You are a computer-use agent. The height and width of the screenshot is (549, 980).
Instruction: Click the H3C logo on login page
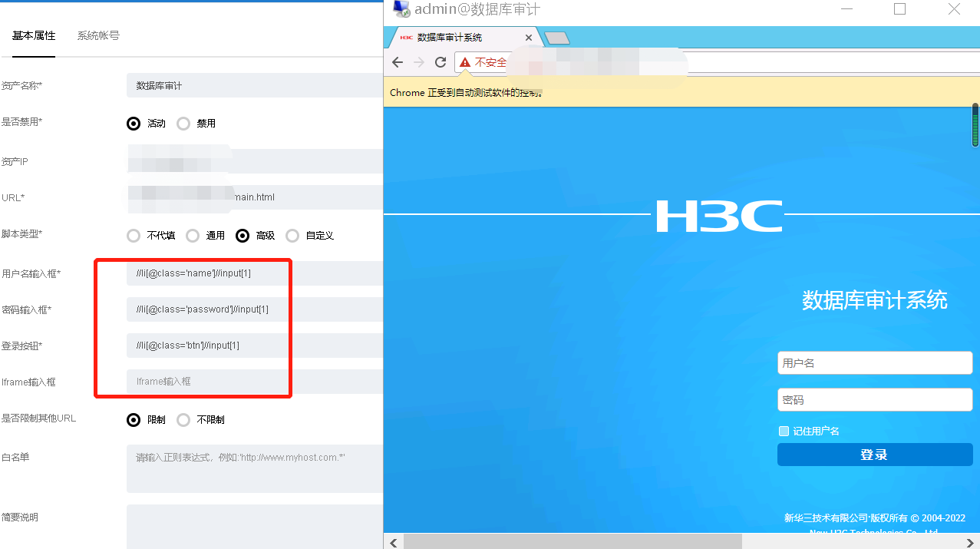coord(719,216)
